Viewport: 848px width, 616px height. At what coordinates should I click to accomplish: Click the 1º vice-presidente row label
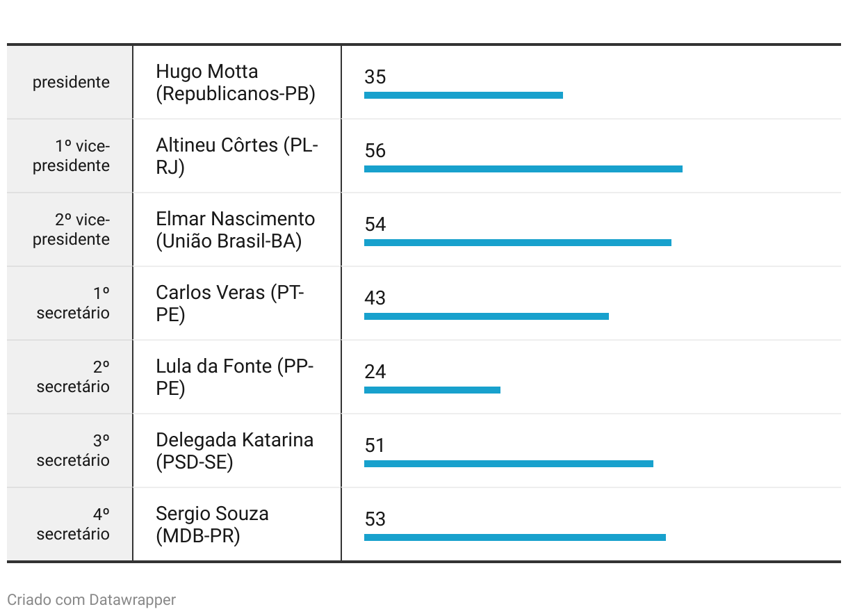coord(71,156)
